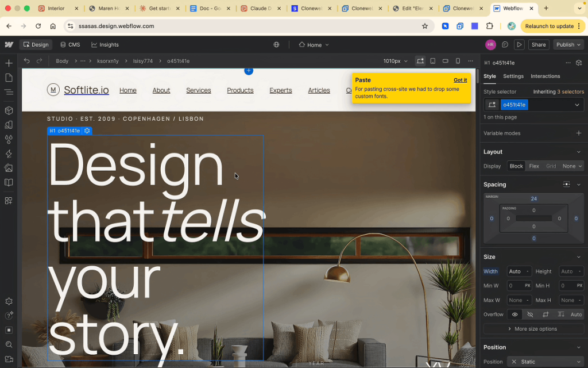Viewport: 588px width, 368px height.
Task: Click the Share button
Action: pos(539,45)
